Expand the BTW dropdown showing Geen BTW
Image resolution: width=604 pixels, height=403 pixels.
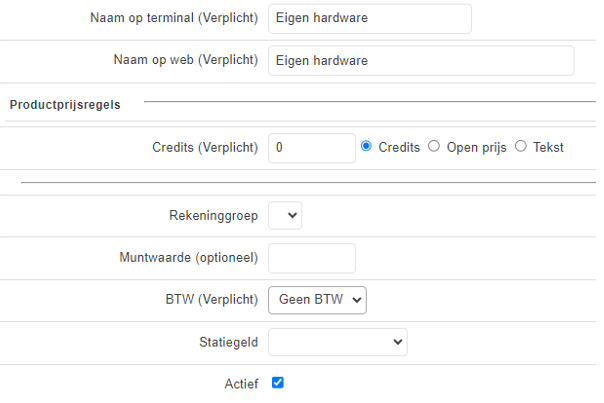coord(317,300)
